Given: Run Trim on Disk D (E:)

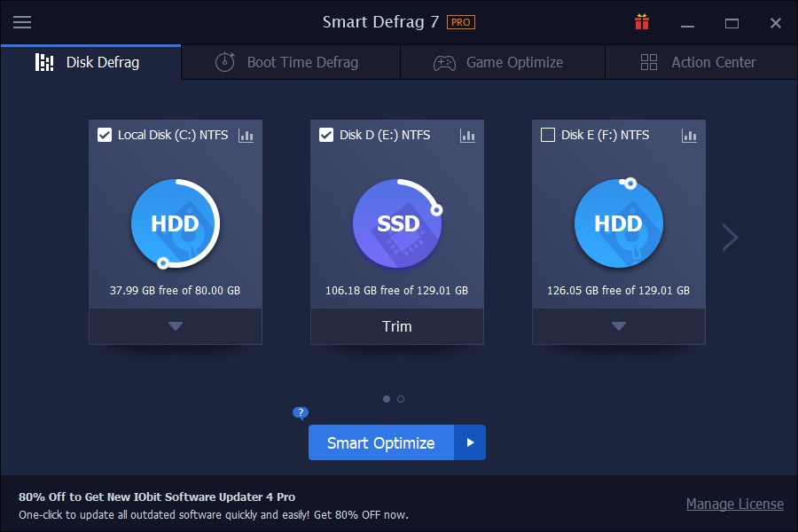Looking at the screenshot, I should [396, 326].
